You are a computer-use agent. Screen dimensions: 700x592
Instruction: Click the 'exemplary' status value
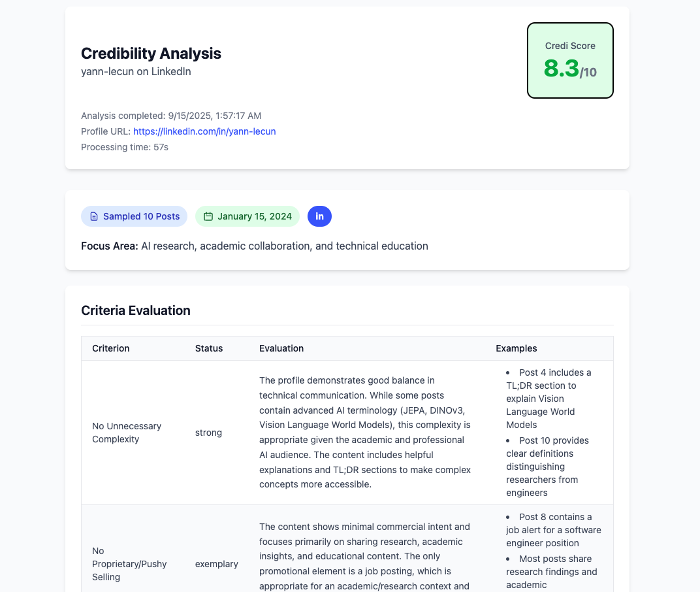point(217,564)
